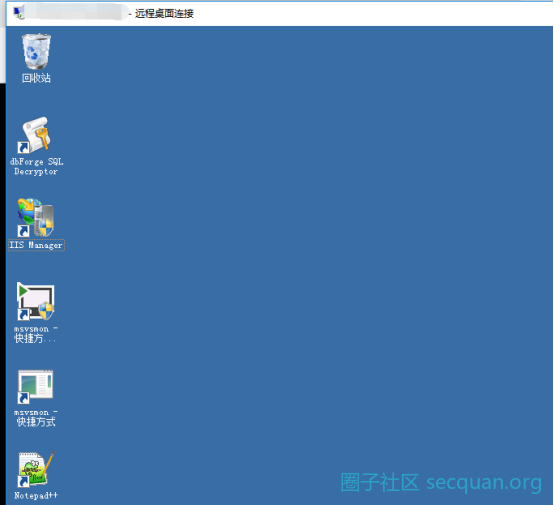Select the IIS Manager desktop shortcut icon
The image size is (554, 505).
click(x=36, y=217)
